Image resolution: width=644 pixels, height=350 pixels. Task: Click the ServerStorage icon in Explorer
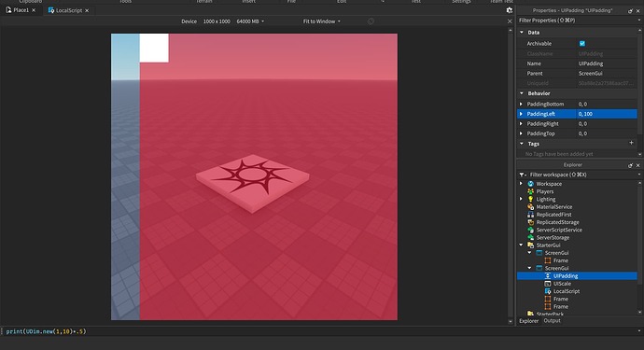[x=531, y=237]
